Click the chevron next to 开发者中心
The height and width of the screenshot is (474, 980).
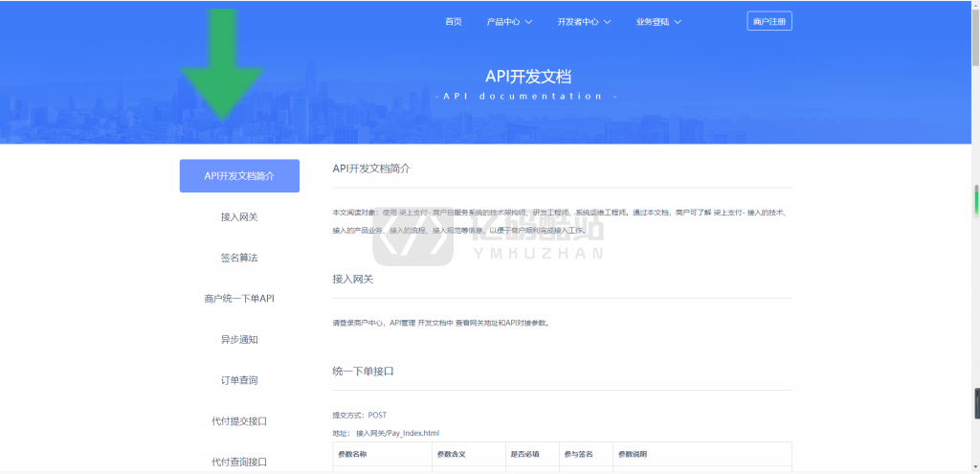point(607,22)
